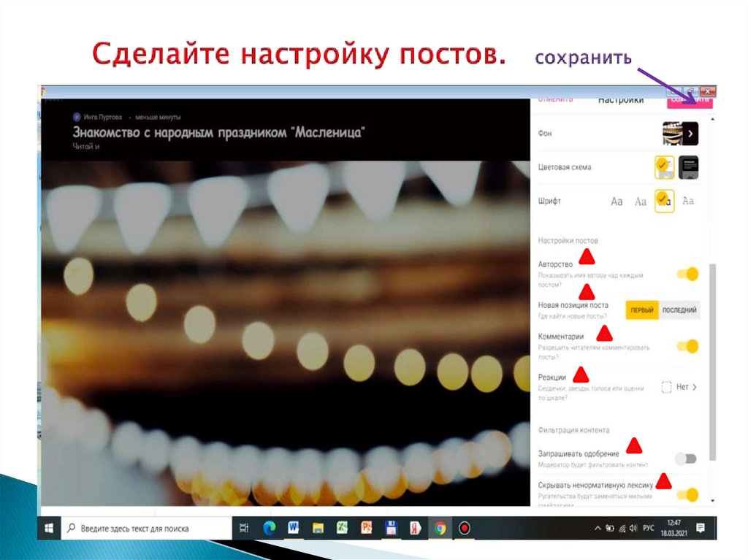This screenshot has height=560, width=748.
Task: Open the Фон background picker arrow
Action: (x=690, y=134)
